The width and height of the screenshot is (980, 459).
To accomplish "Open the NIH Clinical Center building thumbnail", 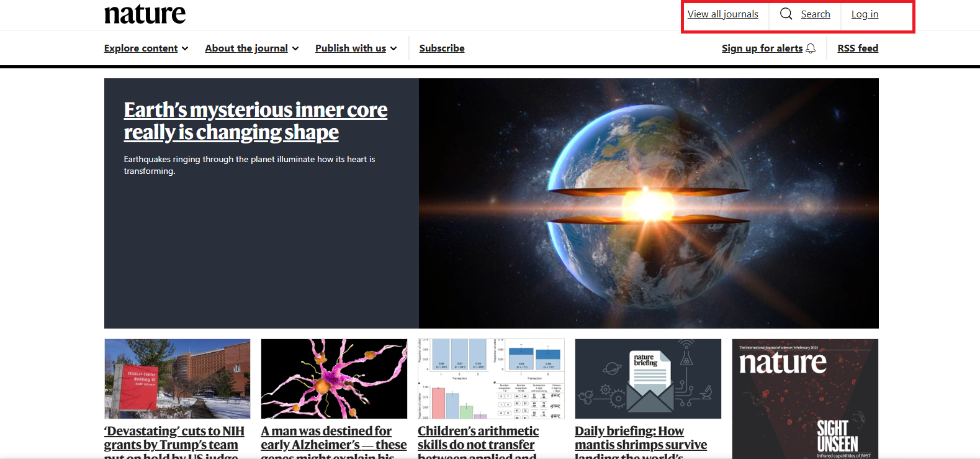I will (177, 378).
